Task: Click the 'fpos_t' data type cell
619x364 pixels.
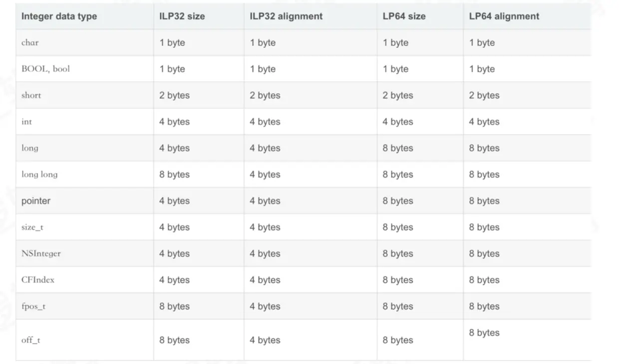Action: (x=33, y=306)
